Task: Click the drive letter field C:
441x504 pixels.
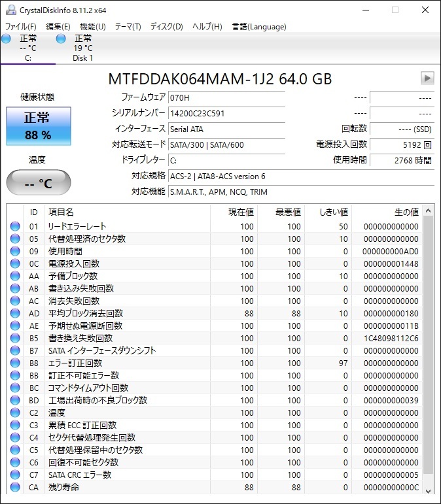Action: [x=227, y=160]
